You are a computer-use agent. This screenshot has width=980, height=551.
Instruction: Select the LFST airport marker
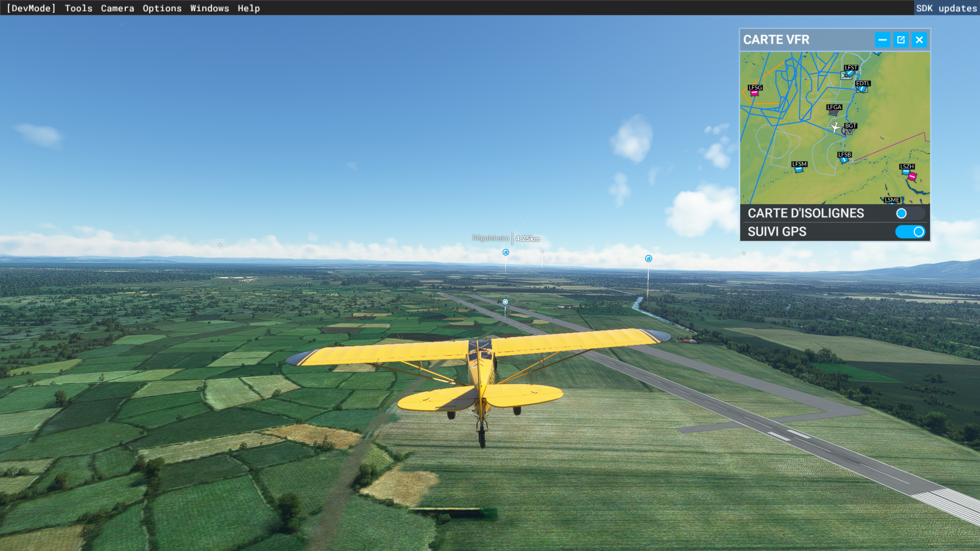(x=850, y=73)
